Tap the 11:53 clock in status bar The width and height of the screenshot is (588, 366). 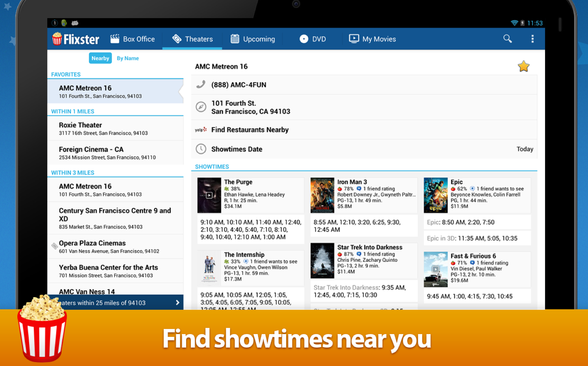[x=535, y=23]
